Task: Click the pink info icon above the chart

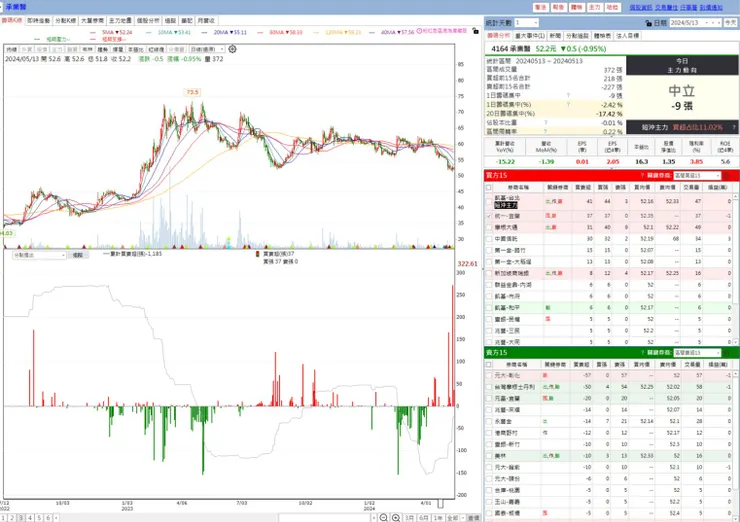Action: pos(419,31)
